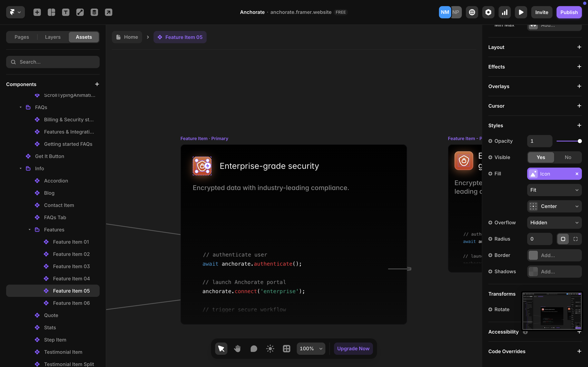
Task: Click the Upgrade Now button
Action: click(x=353, y=349)
